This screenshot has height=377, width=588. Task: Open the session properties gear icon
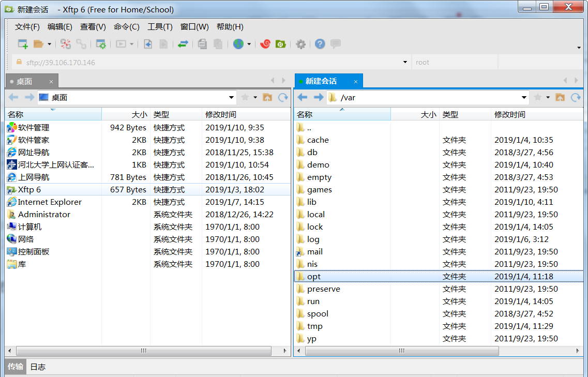point(101,44)
